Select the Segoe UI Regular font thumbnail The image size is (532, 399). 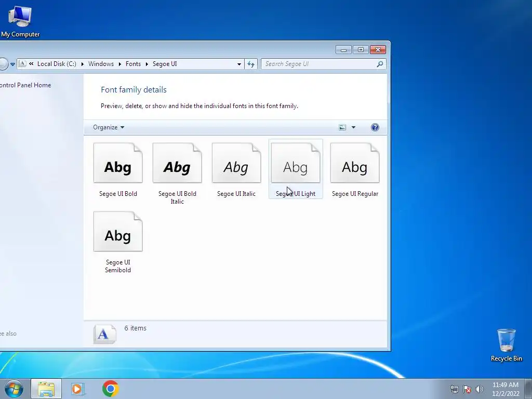coord(355,163)
